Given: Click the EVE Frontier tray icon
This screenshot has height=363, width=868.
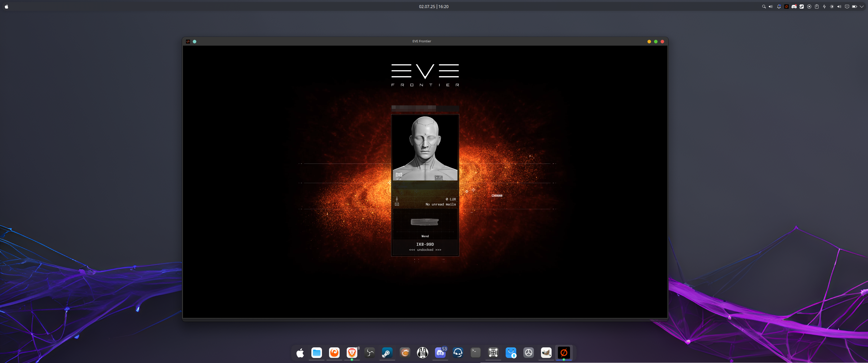Looking at the screenshot, I should tap(786, 6).
